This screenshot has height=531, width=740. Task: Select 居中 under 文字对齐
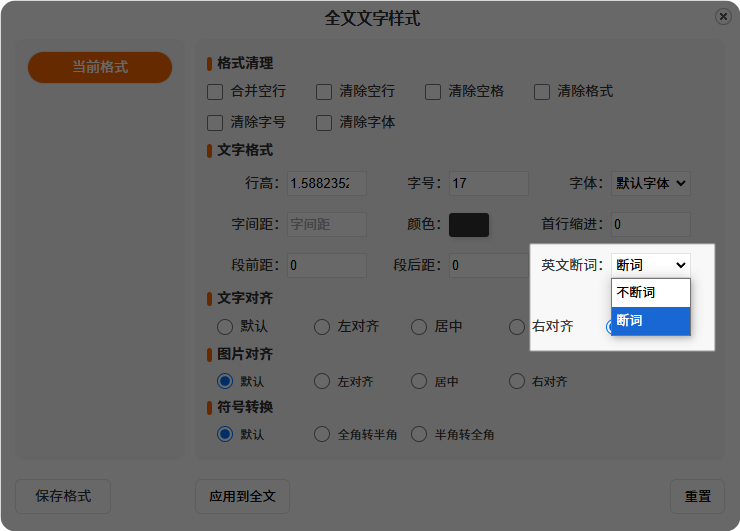pos(419,327)
